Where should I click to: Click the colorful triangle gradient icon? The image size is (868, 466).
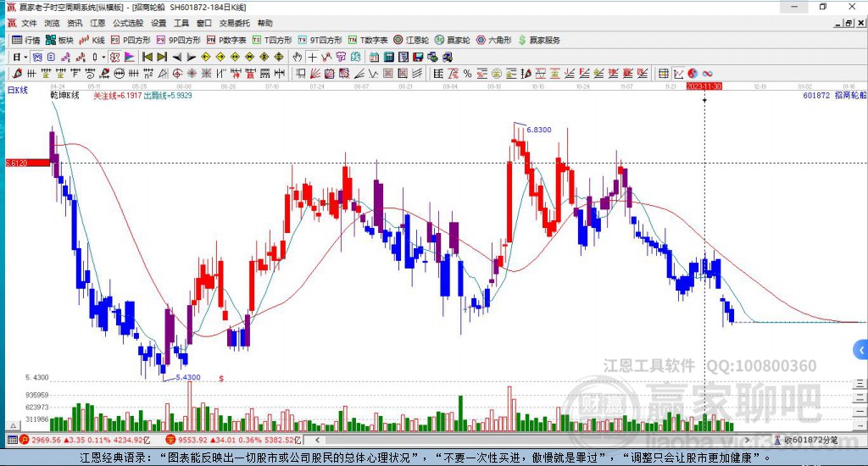click(x=129, y=57)
